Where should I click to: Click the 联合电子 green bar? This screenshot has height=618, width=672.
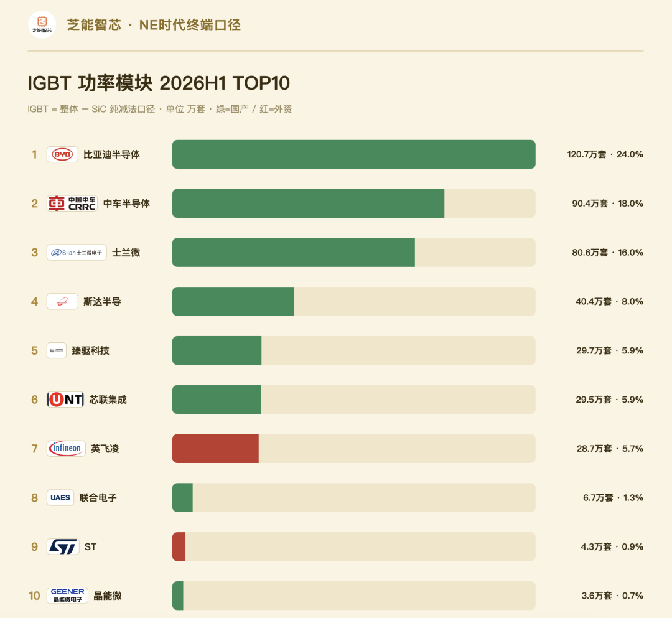182,497
